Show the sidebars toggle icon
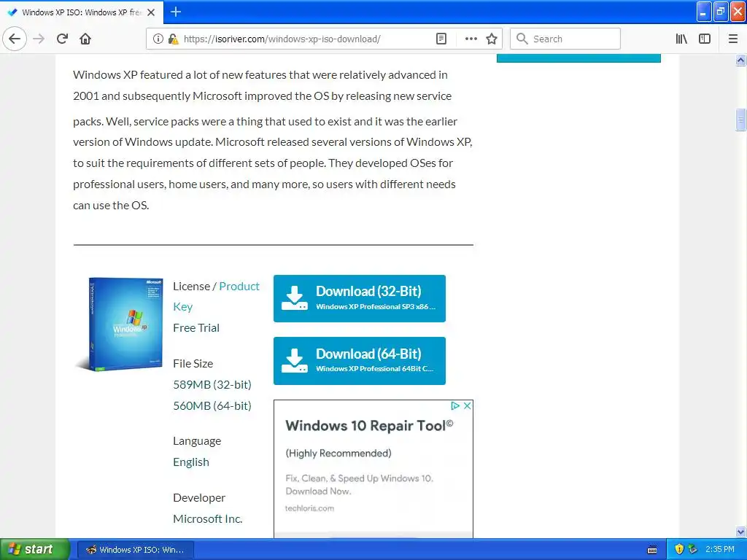Image resolution: width=747 pixels, height=560 pixels. pos(705,39)
